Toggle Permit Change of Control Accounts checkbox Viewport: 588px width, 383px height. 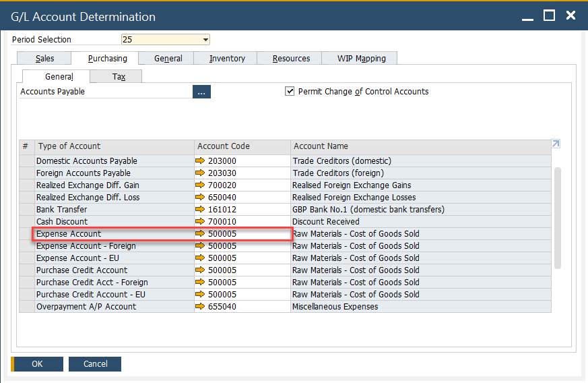click(290, 92)
